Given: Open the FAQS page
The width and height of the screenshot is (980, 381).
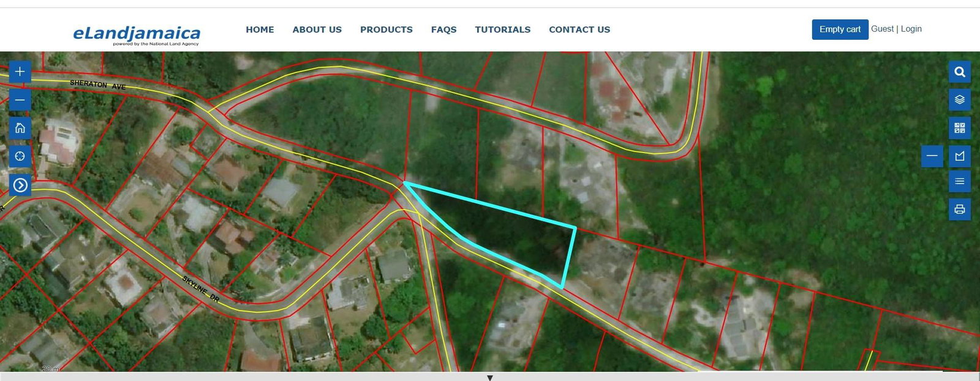Looking at the screenshot, I should click(x=443, y=29).
